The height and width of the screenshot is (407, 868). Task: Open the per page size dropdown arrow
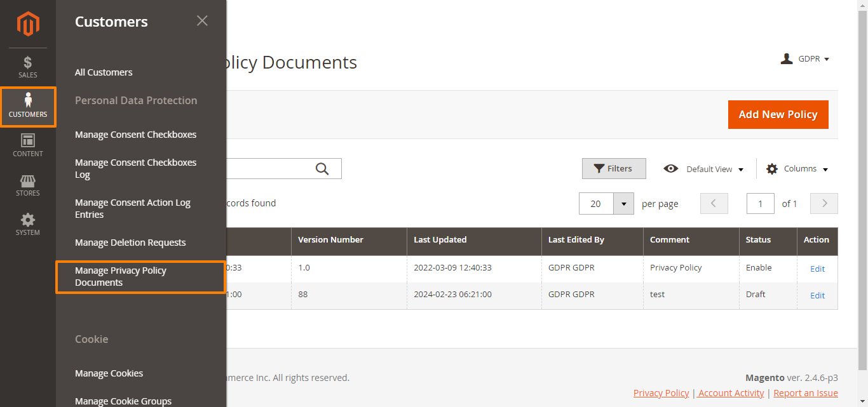(x=623, y=203)
